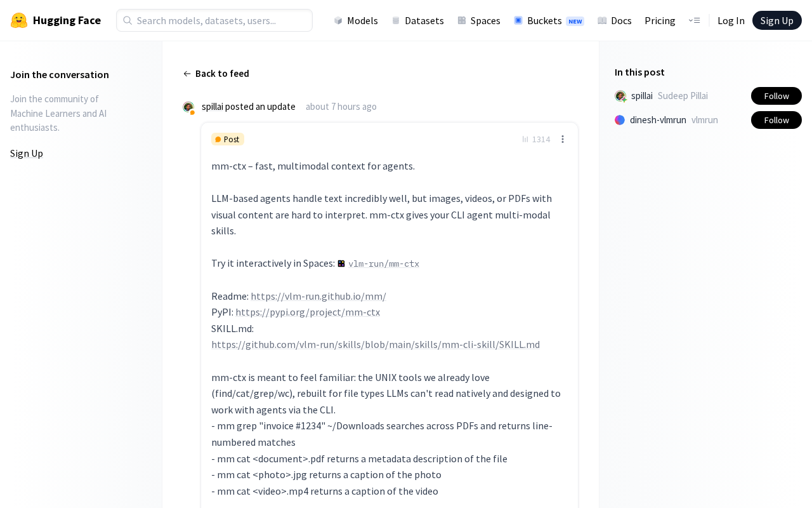Follow spillai
The height and width of the screenshot is (508, 812).
click(776, 96)
